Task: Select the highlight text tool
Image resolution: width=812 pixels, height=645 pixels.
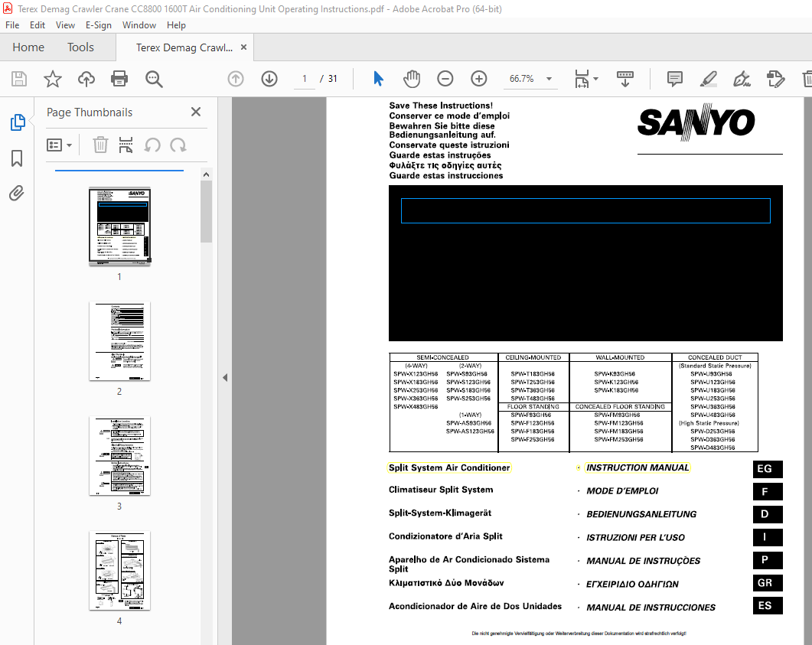Action: (x=708, y=79)
